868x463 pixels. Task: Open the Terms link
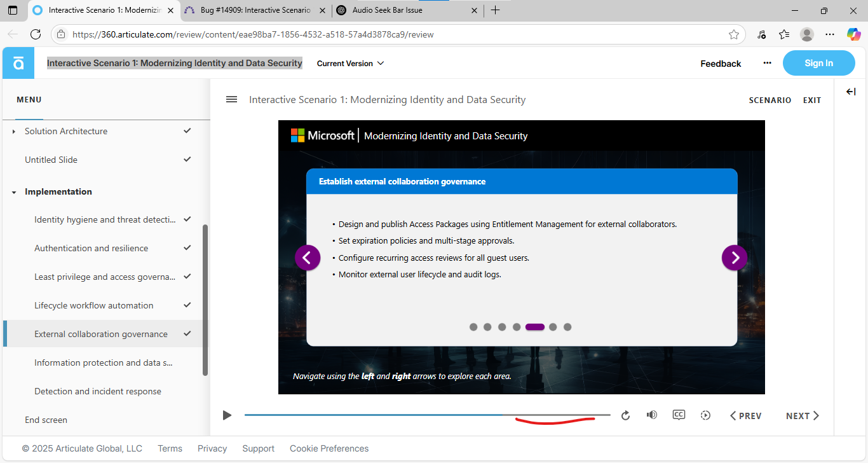(x=170, y=448)
